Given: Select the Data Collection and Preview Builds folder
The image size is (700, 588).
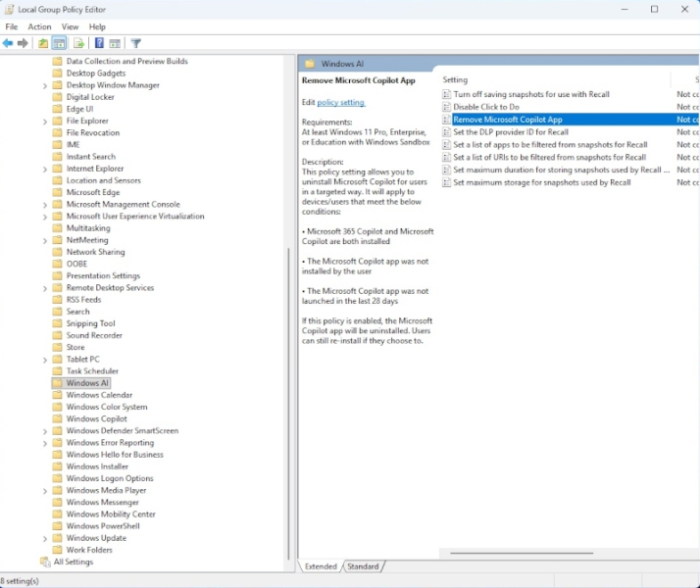Looking at the screenshot, I should [126, 61].
